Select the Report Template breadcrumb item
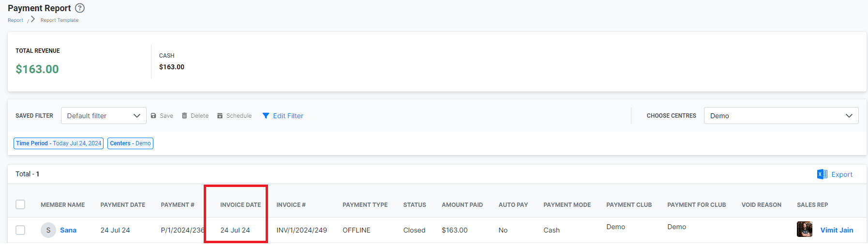The width and height of the screenshot is (868, 249). tap(60, 20)
